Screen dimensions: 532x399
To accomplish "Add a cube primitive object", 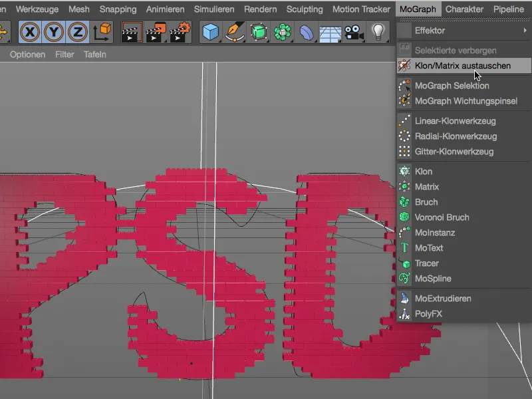I will pos(211,31).
